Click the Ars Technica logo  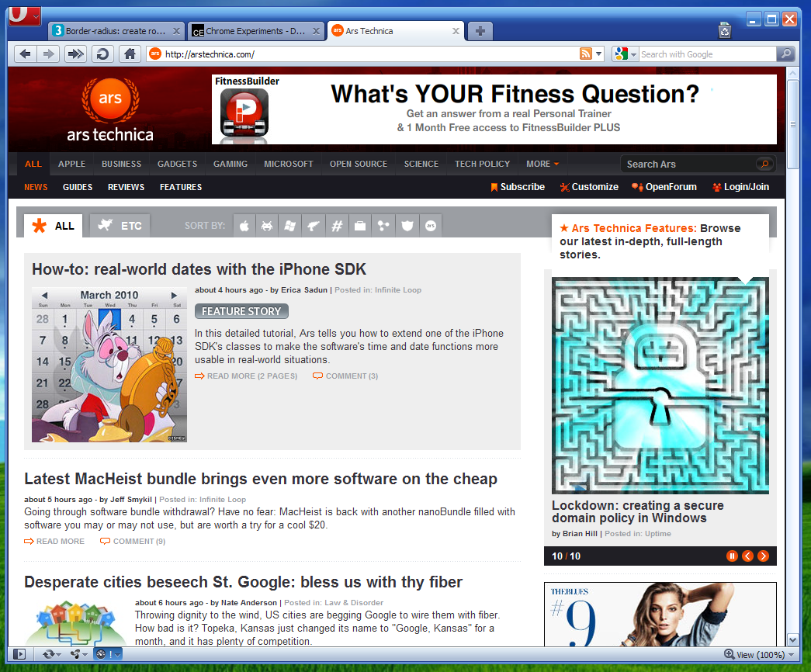[110, 109]
